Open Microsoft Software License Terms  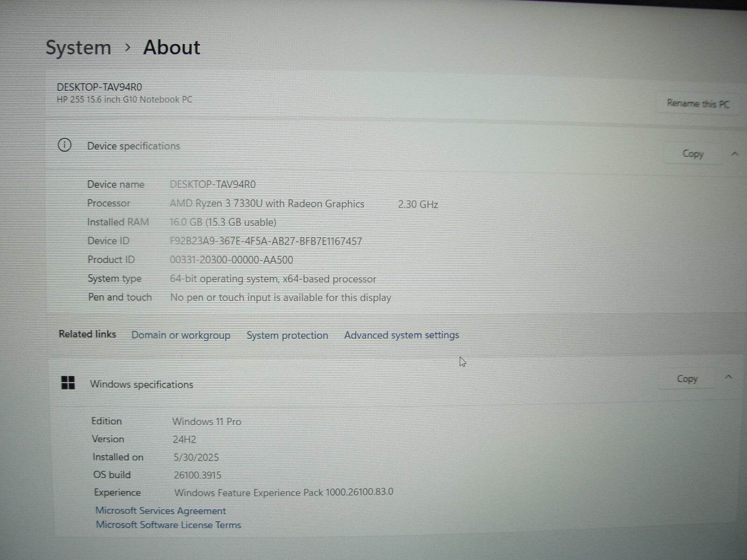(x=168, y=525)
